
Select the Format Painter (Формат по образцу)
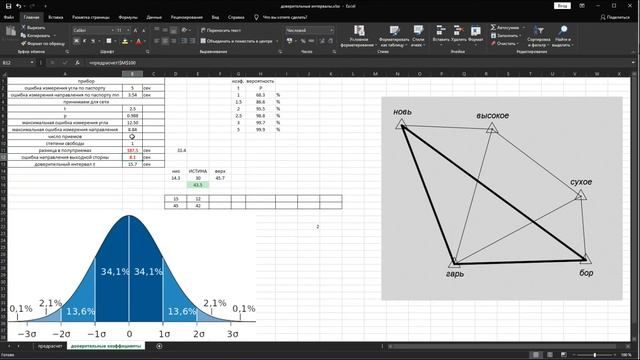pos(43,43)
